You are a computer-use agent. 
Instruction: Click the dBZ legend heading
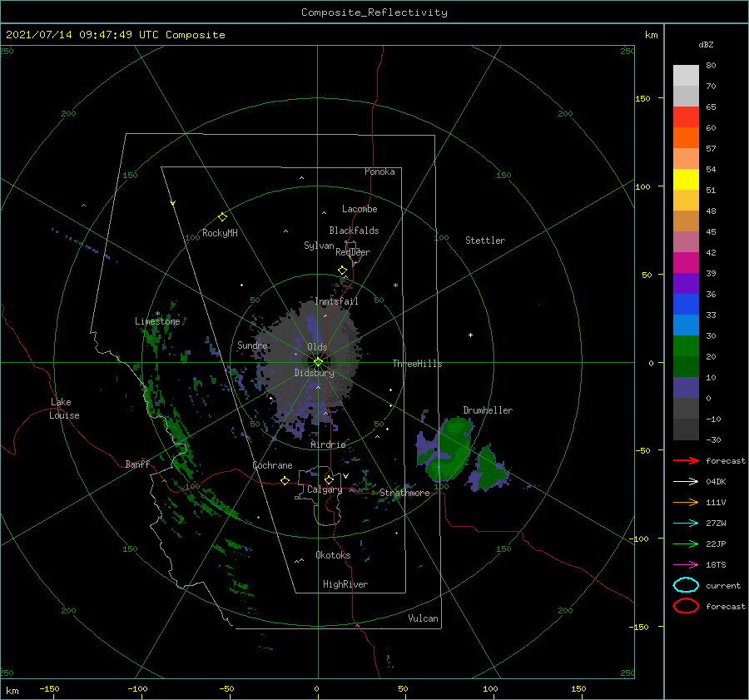pos(706,45)
